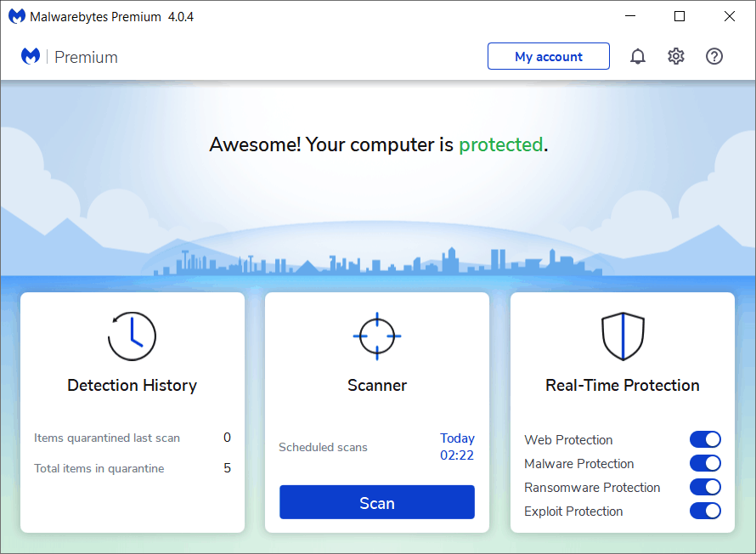The width and height of the screenshot is (756, 554).
Task: Maximize the Malwarebytes window
Action: 680,16
